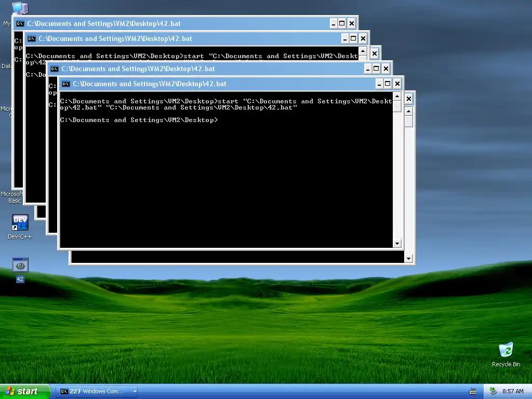Maximize the second-from-back console window
This screenshot has height=399, width=532.
353,38
